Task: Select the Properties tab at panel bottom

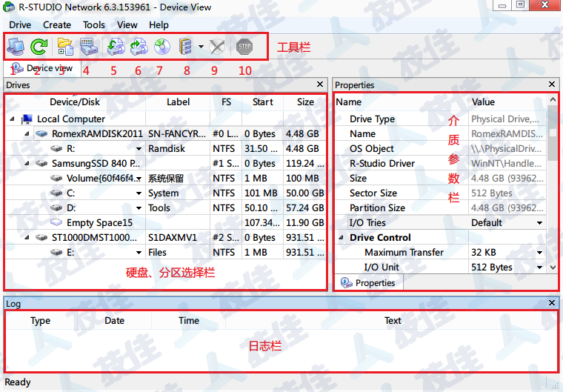Action: point(368,283)
